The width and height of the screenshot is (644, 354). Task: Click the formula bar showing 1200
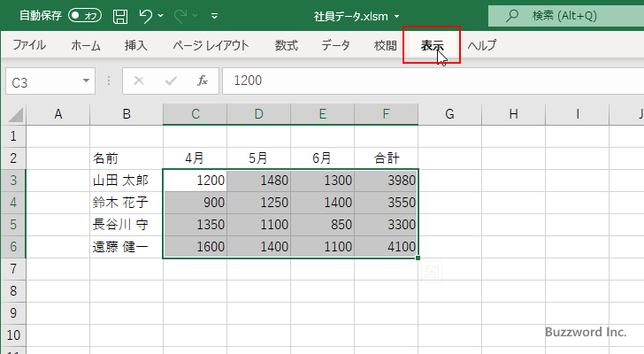click(x=433, y=81)
